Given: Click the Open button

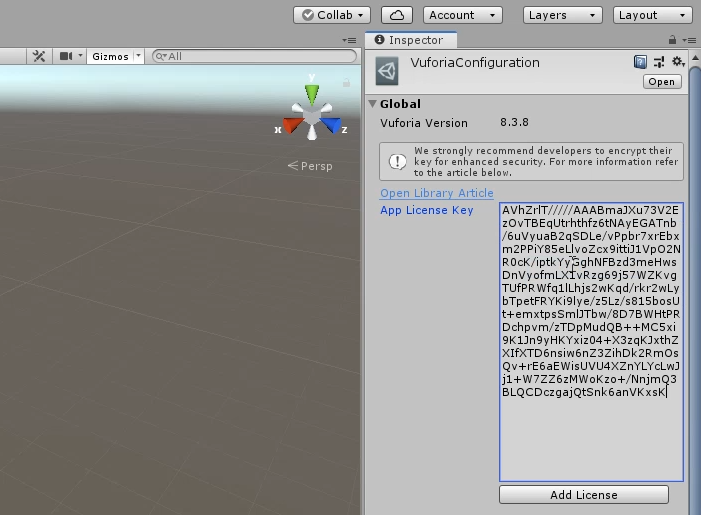Looking at the screenshot, I should pos(662,82).
